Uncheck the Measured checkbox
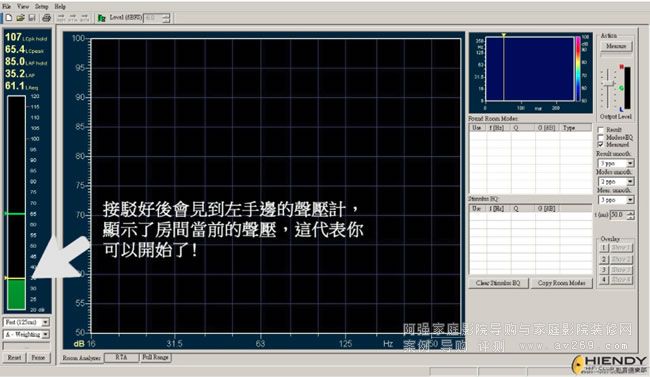The width and height of the screenshot is (650, 377). pos(601,144)
